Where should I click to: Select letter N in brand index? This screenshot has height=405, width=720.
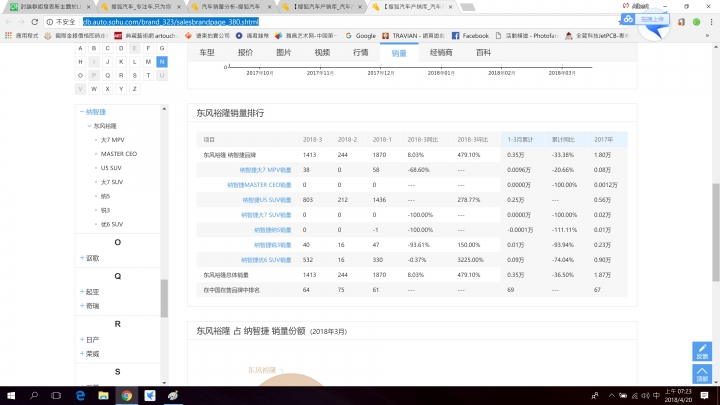162,62
